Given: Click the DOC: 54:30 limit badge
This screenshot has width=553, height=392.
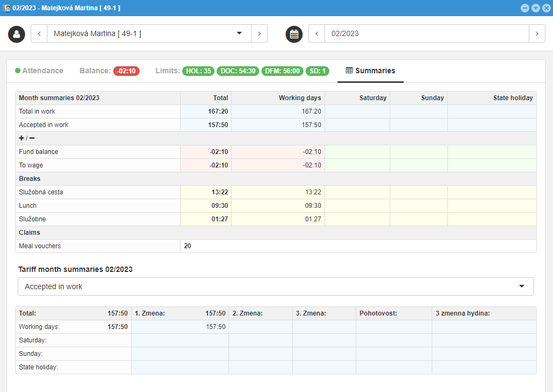Looking at the screenshot, I should (238, 71).
